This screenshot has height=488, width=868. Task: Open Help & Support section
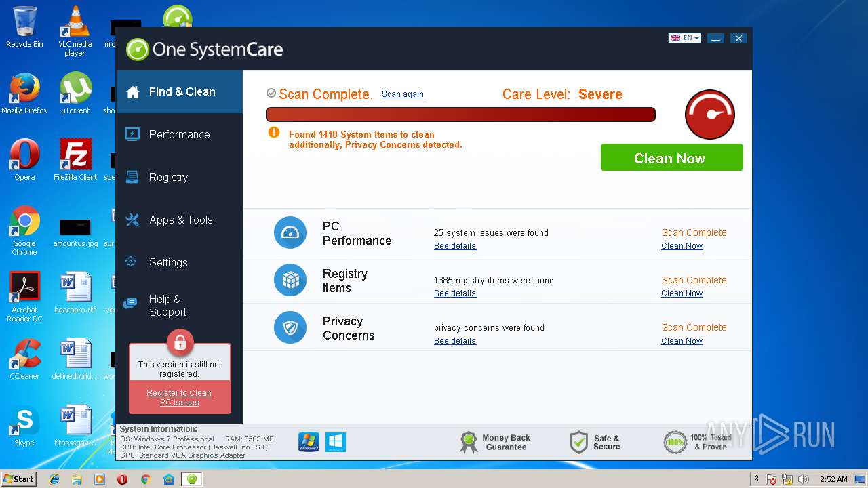click(179, 305)
